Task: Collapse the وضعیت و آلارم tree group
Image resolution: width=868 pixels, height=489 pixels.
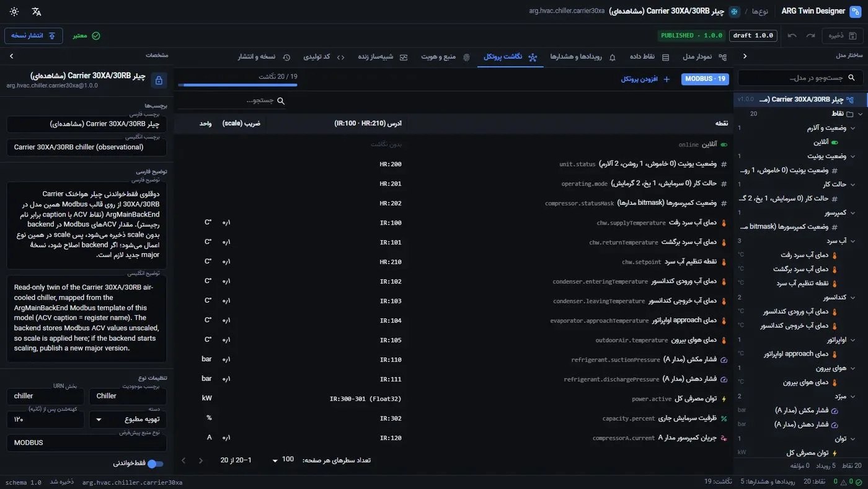Action: pos(852,128)
